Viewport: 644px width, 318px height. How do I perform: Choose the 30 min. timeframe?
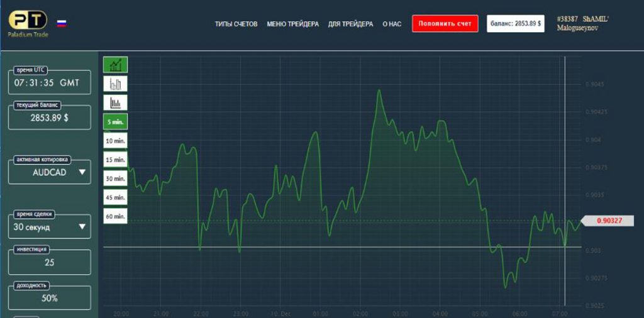[115, 178]
